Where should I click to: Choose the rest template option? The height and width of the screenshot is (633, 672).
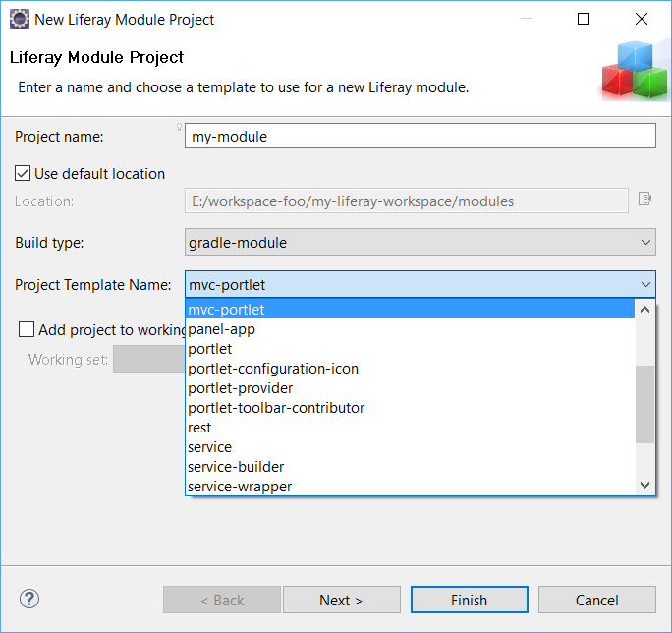point(411,428)
